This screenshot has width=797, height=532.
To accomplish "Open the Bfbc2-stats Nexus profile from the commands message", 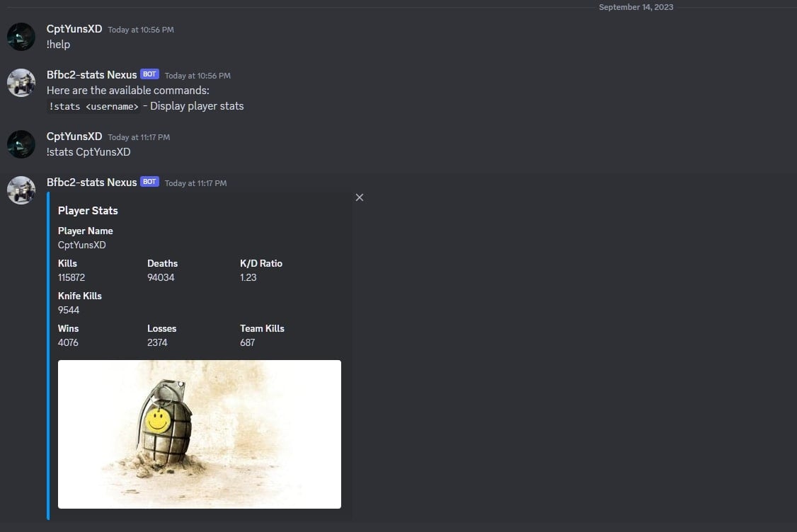I will [92, 75].
